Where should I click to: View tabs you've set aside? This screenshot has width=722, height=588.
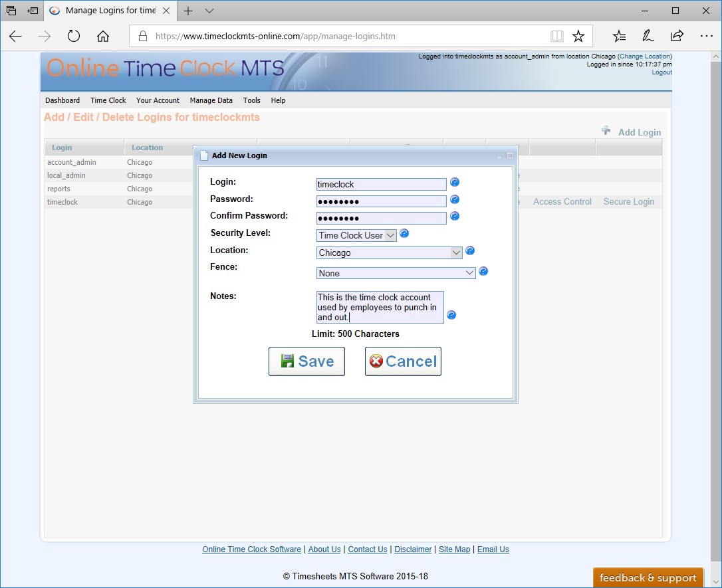click(11, 11)
